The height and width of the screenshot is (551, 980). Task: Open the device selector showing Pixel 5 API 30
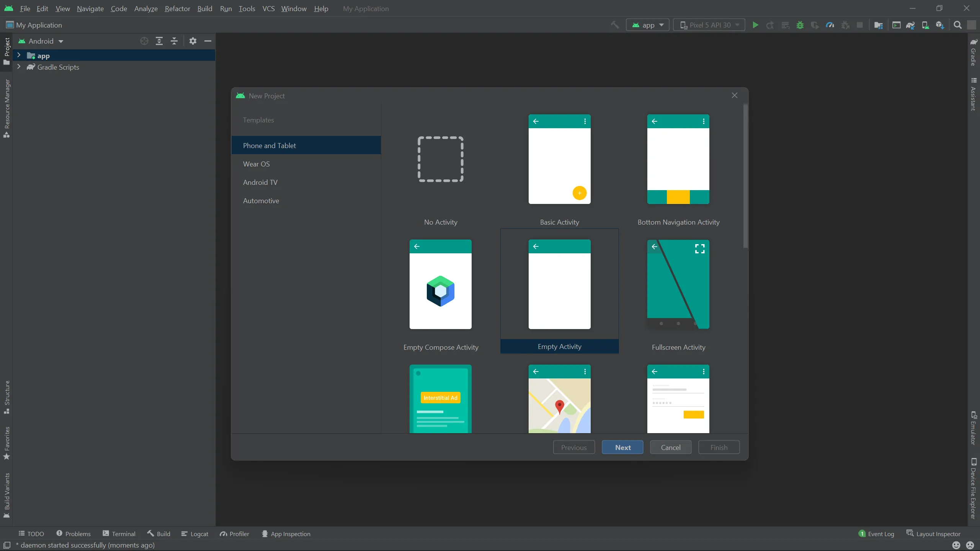(709, 24)
